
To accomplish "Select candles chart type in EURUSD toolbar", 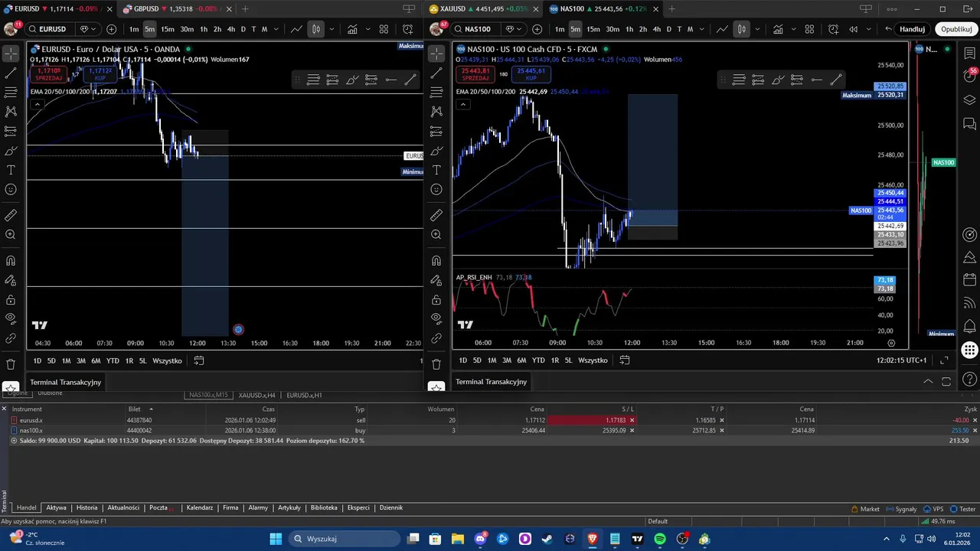I will (316, 29).
